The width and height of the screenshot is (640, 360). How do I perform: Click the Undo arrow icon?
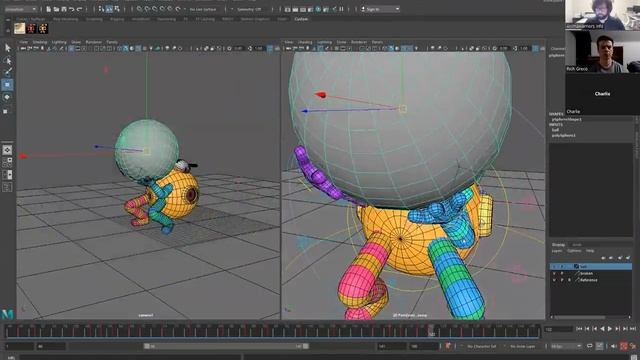click(x=72, y=9)
